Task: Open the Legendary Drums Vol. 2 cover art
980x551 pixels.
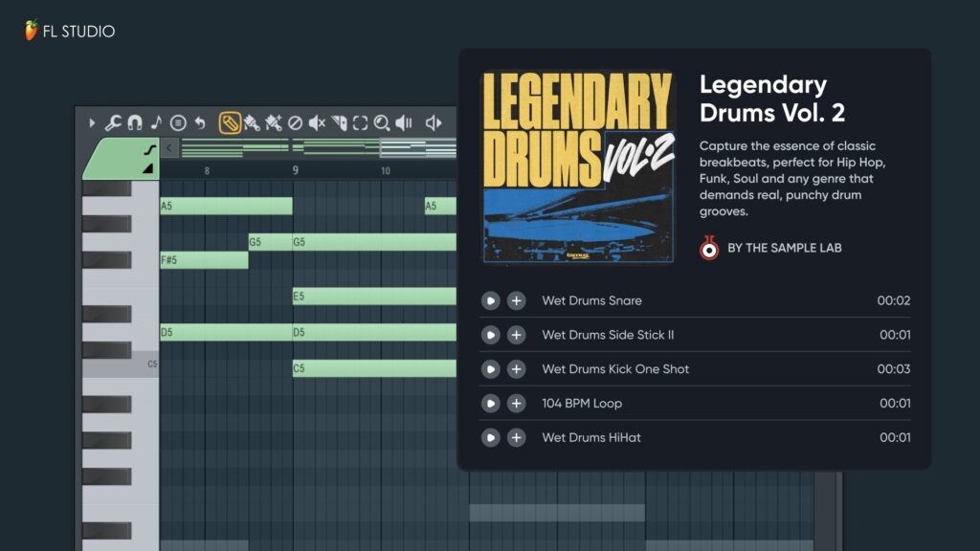Action: click(x=578, y=166)
